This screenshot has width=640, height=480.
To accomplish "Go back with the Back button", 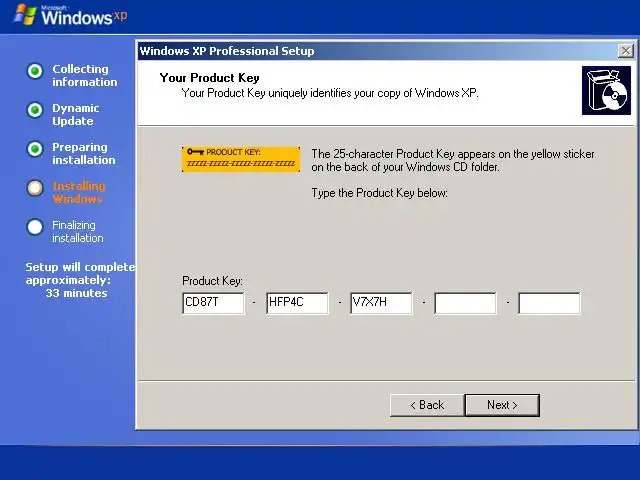I will pyautogui.click(x=427, y=405).
